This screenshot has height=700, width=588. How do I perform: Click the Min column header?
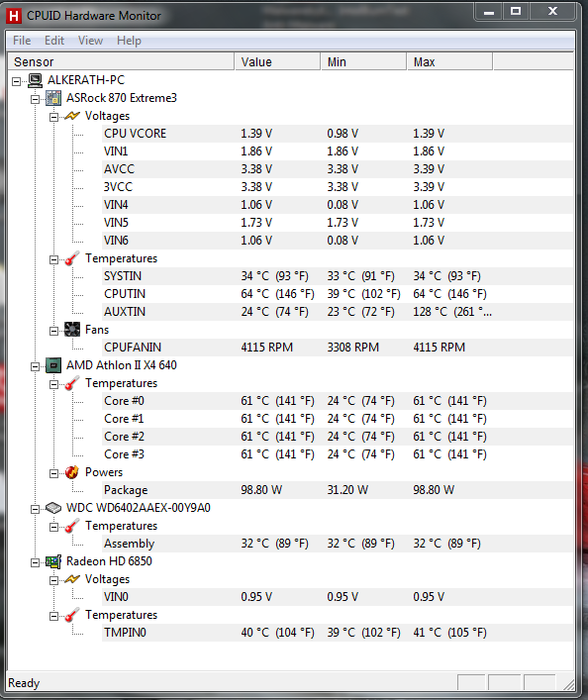coord(363,61)
